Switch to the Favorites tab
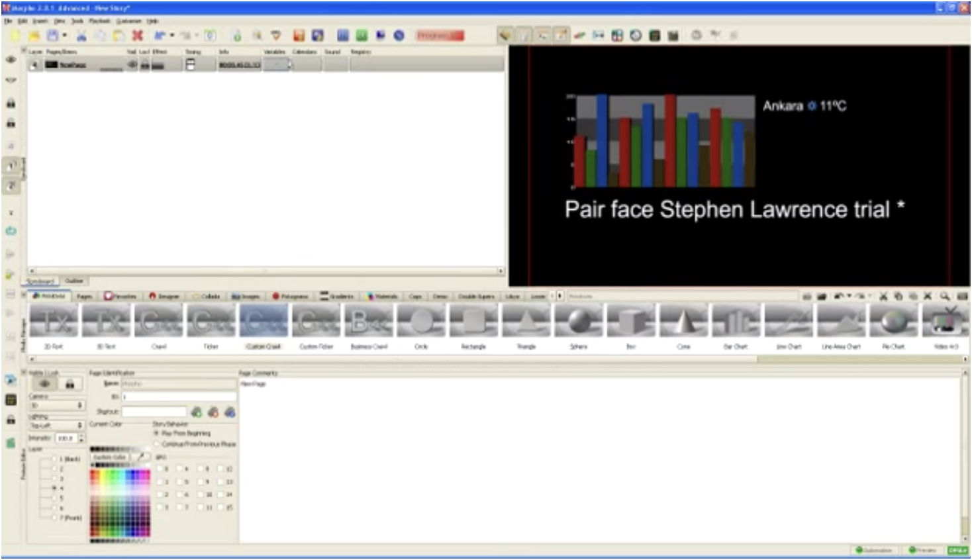The height and width of the screenshot is (560, 972). (121, 296)
